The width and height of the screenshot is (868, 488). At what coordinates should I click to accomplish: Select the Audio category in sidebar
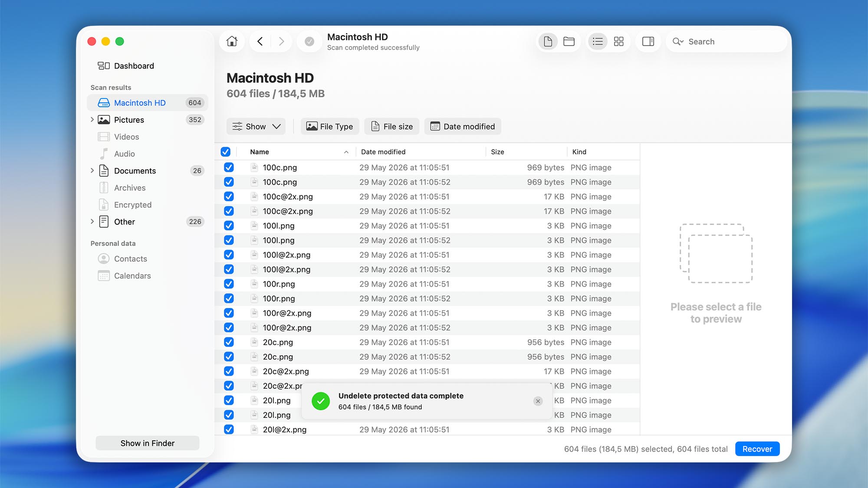[148, 154]
